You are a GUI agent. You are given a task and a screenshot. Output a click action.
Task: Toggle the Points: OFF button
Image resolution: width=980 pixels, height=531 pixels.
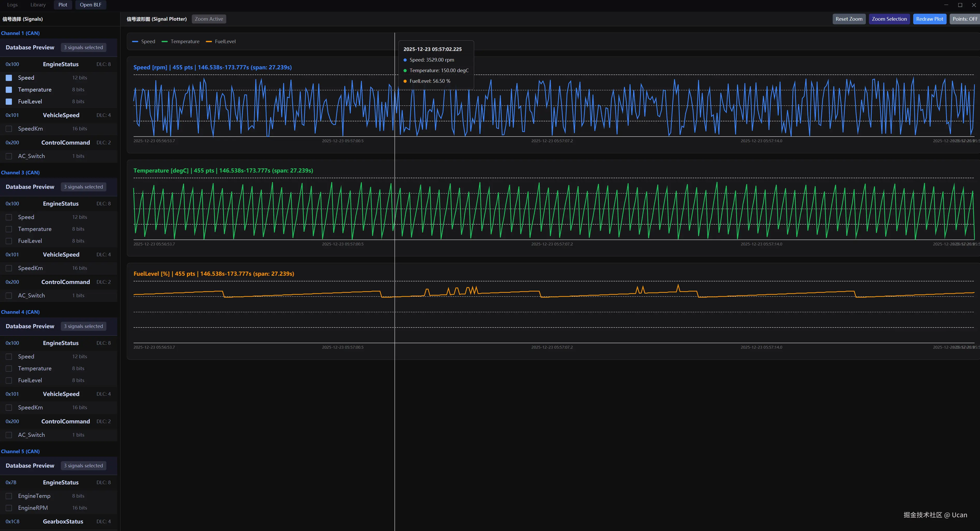click(964, 19)
